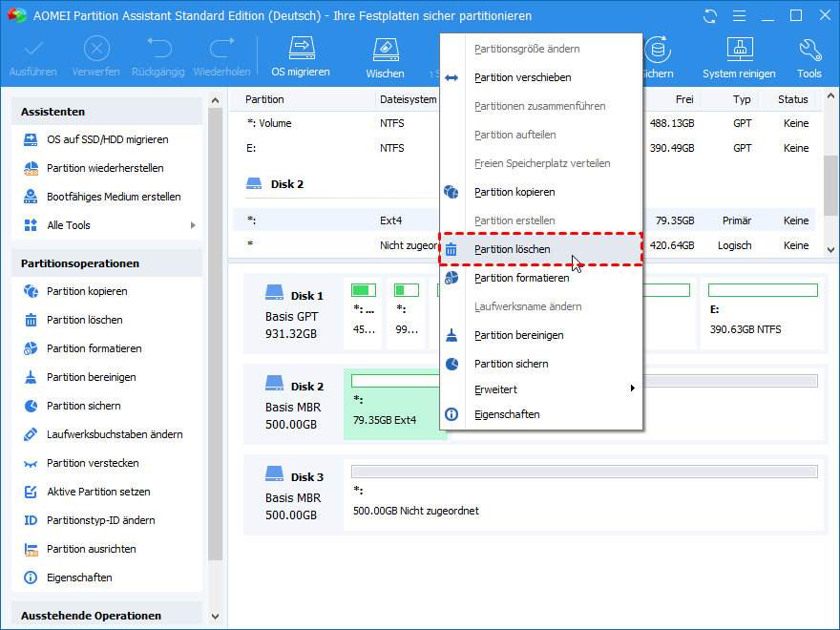Image resolution: width=840 pixels, height=630 pixels.
Task: Choose Partition formatieren in context menu
Action: point(541,278)
